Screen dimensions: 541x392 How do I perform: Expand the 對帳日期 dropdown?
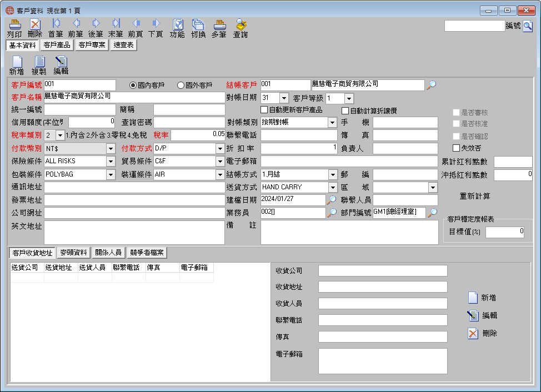click(284, 98)
